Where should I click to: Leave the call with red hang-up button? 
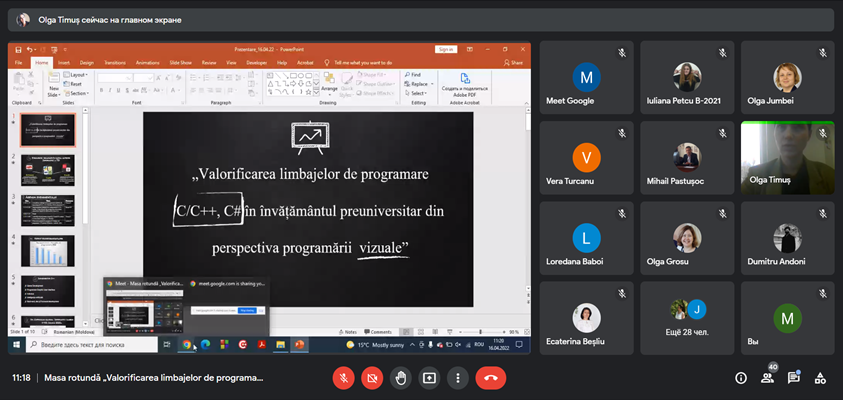point(490,378)
